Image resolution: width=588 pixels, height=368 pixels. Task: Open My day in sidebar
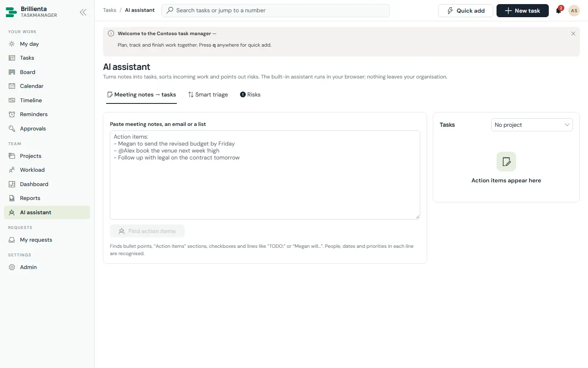pos(47,44)
